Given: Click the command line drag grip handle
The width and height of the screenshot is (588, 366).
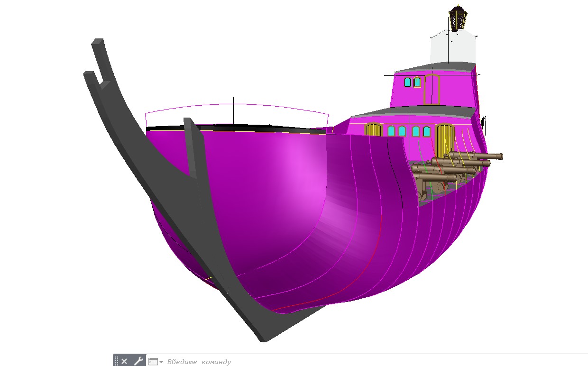Looking at the screenshot, I should click(117, 361).
